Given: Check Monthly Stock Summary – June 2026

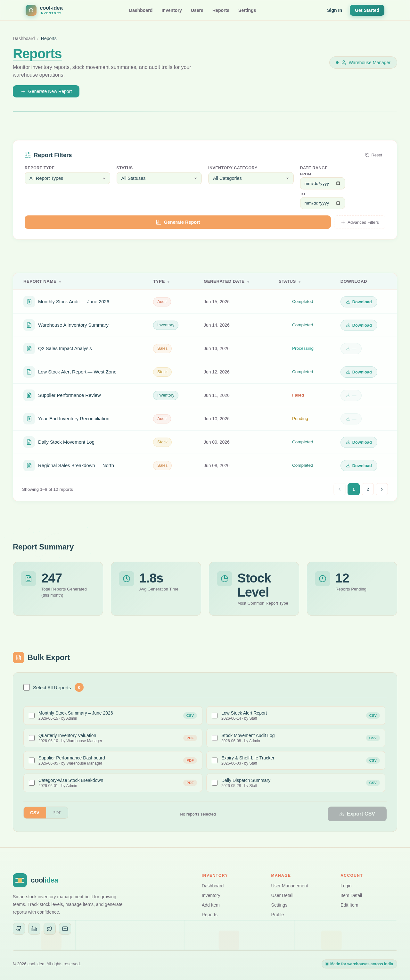Looking at the screenshot, I should pos(32,716).
